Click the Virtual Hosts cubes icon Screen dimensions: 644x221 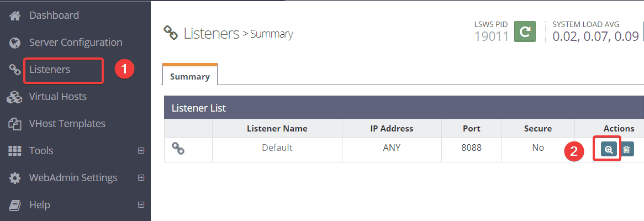(15, 97)
